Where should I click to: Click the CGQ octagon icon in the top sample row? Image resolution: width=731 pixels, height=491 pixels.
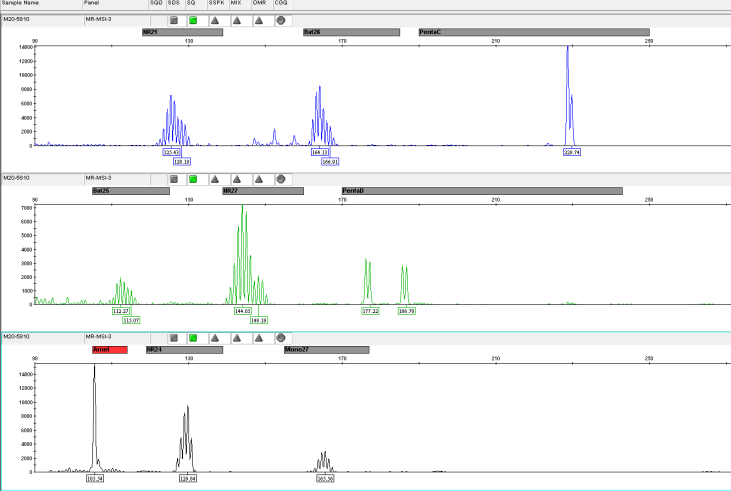click(280, 20)
